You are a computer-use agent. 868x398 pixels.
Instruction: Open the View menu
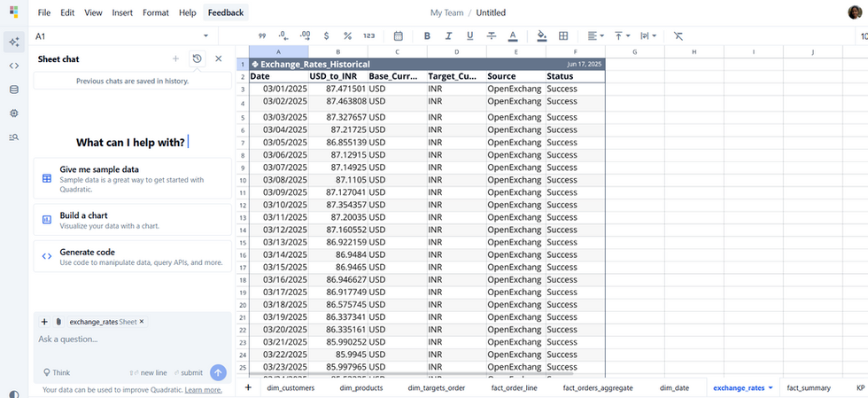[x=93, y=12]
